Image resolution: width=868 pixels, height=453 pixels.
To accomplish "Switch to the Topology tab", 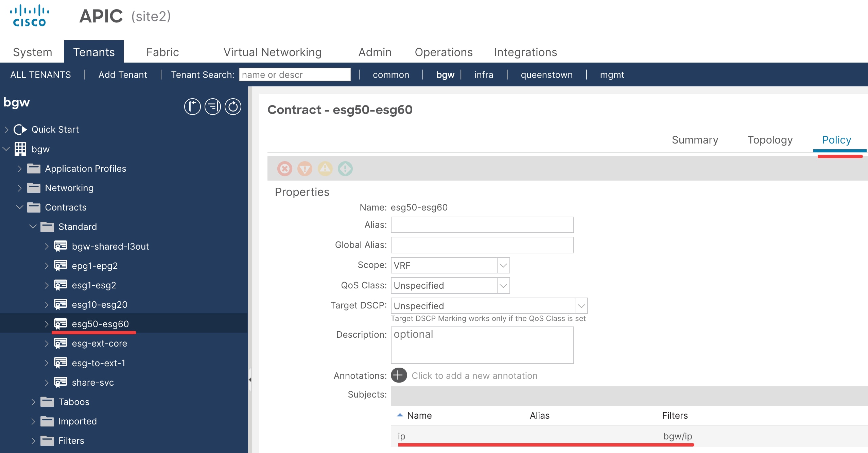I will (770, 140).
